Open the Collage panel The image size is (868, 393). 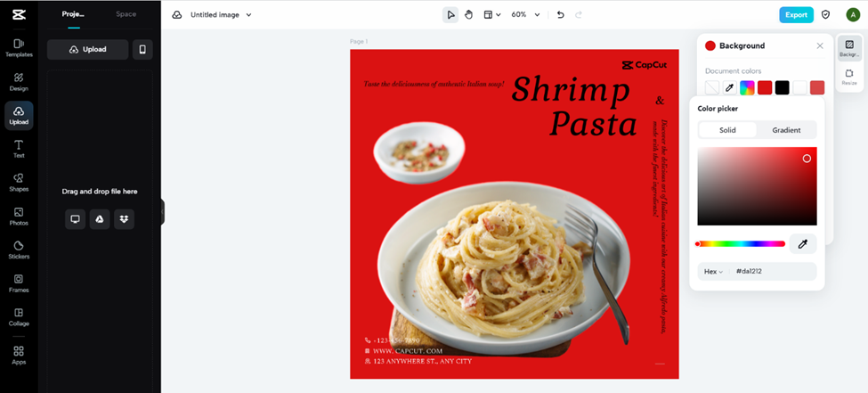19,317
